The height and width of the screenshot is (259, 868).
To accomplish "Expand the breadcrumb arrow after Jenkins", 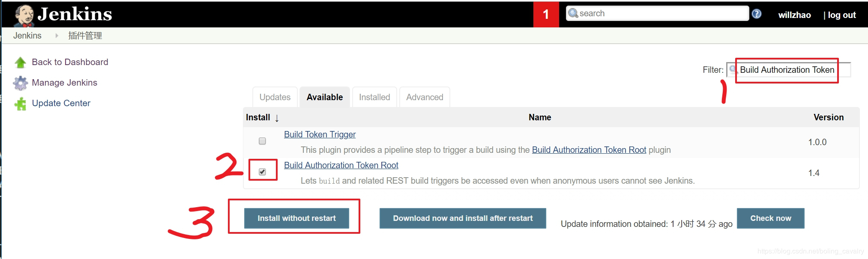I will click(57, 36).
